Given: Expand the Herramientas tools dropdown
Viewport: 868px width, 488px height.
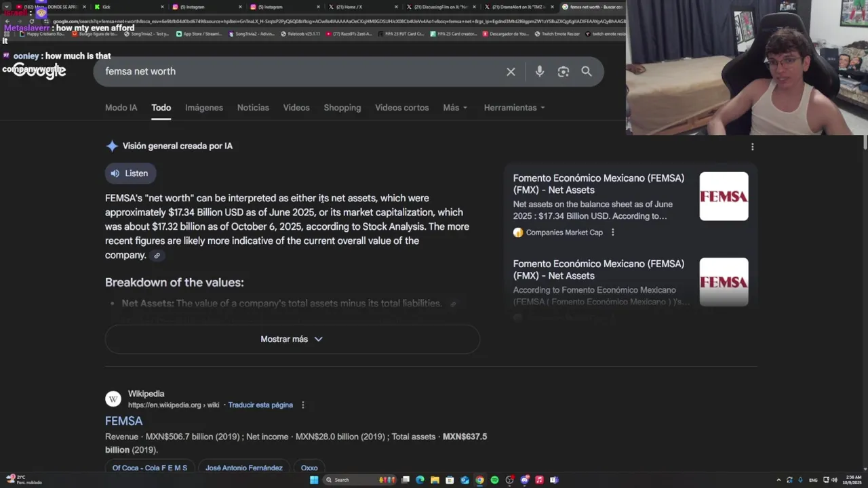Looking at the screenshot, I should (x=514, y=108).
